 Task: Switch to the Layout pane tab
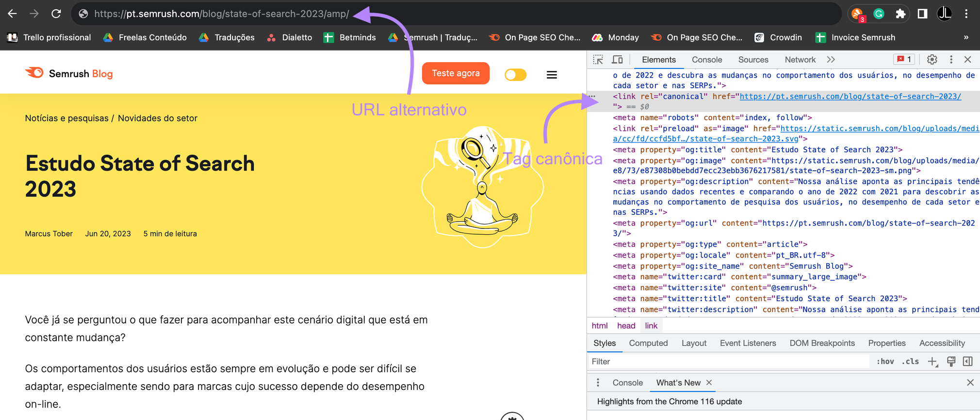pyautogui.click(x=694, y=343)
